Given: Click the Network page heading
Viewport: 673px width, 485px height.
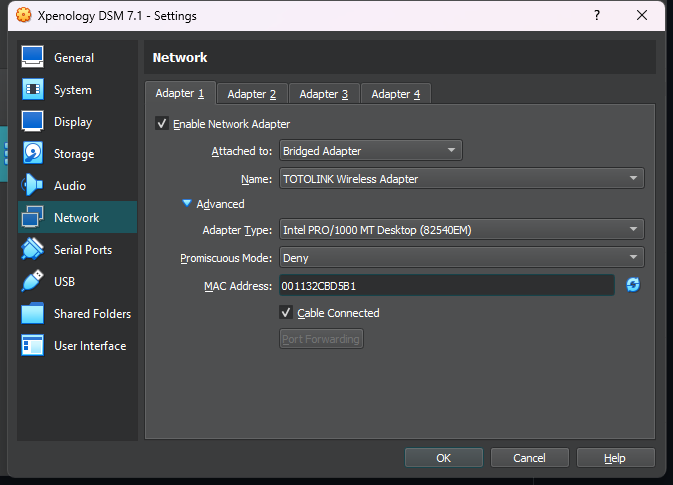Looking at the screenshot, I should [180, 58].
